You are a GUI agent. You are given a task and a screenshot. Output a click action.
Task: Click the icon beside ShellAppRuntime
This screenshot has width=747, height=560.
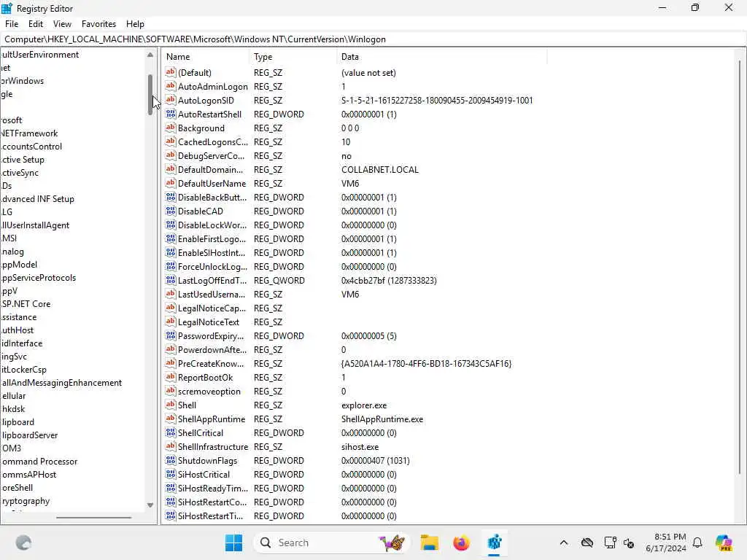[171, 419]
